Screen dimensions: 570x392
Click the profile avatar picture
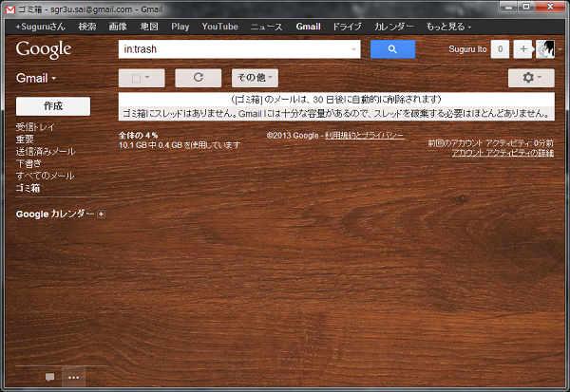click(546, 49)
